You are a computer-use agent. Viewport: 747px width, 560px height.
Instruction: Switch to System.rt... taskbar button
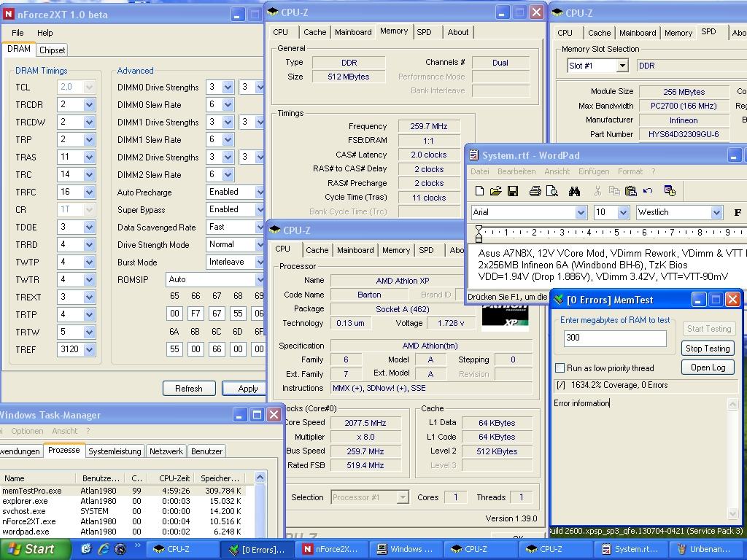(x=630, y=549)
